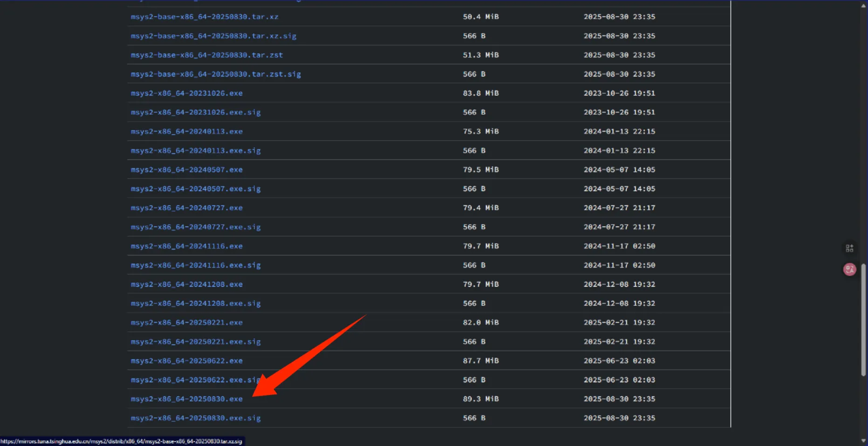868x446 pixels.
Task: Click msys2-x86_64-20240113.exe link
Action: pos(186,131)
